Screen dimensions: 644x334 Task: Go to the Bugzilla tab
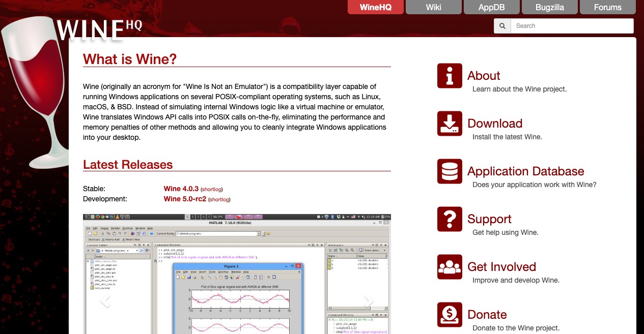pos(550,7)
